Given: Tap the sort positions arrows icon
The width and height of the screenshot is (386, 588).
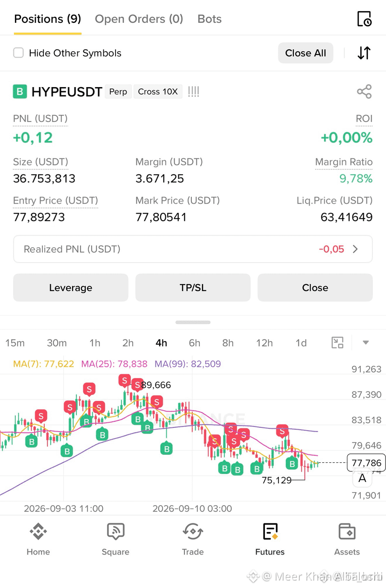Looking at the screenshot, I should point(364,53).
